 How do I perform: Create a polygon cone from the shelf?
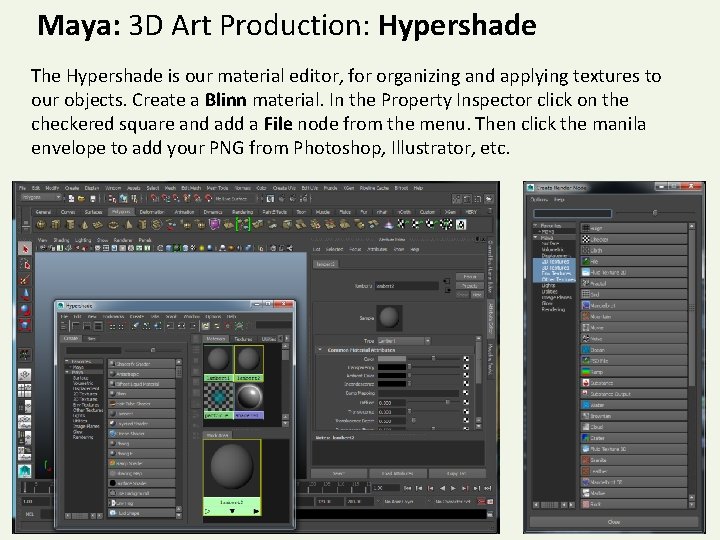84,225
